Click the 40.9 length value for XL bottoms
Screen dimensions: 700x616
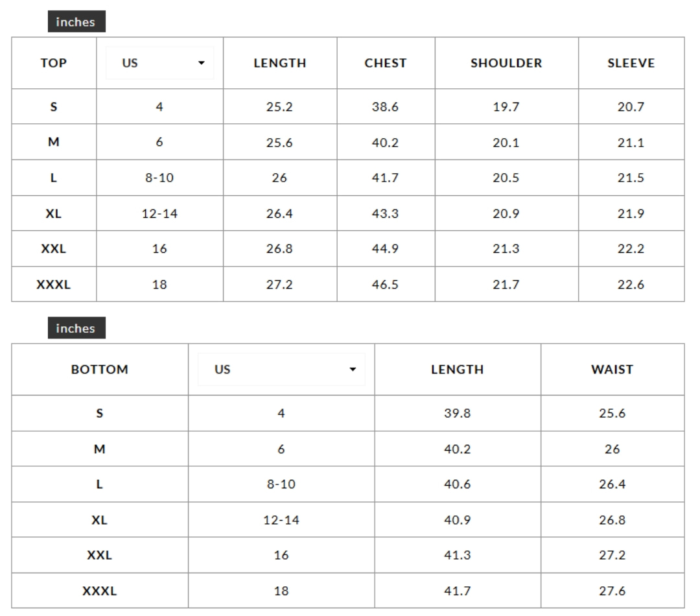tap(457, 520)
